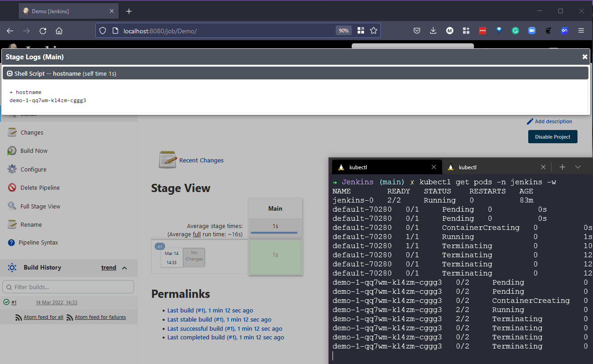Click the Pipeline Syntax help icon
This screenshot has width=593, height=364.
(x=11, y=243)
